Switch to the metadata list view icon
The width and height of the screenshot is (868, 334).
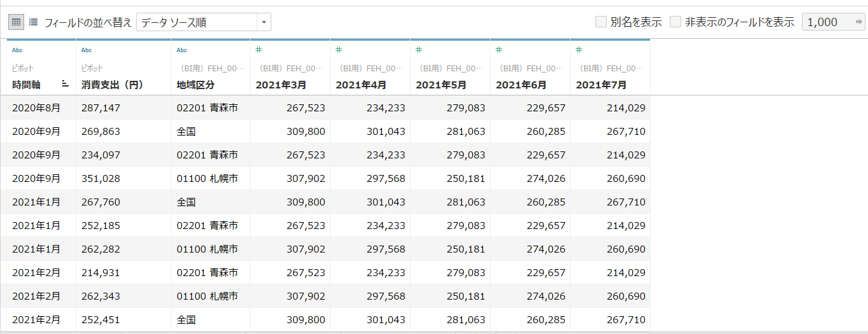[33, 22]
